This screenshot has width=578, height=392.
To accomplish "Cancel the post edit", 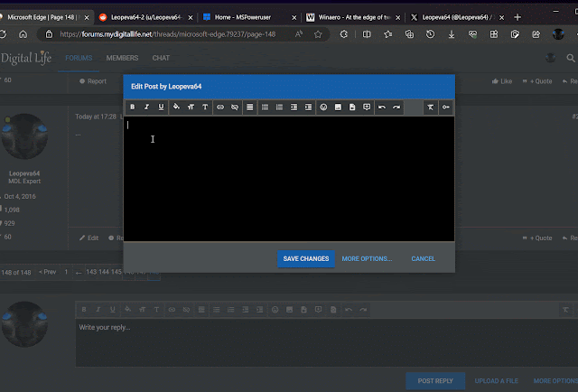I will 424,258.
